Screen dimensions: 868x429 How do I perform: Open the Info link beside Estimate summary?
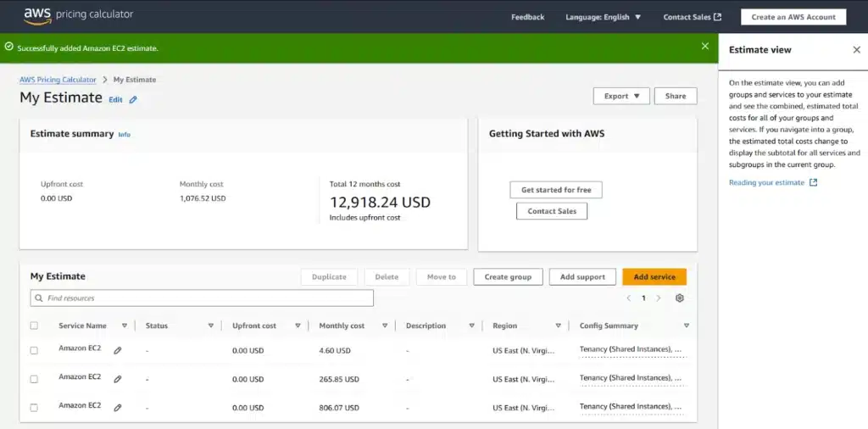point(125,135)
